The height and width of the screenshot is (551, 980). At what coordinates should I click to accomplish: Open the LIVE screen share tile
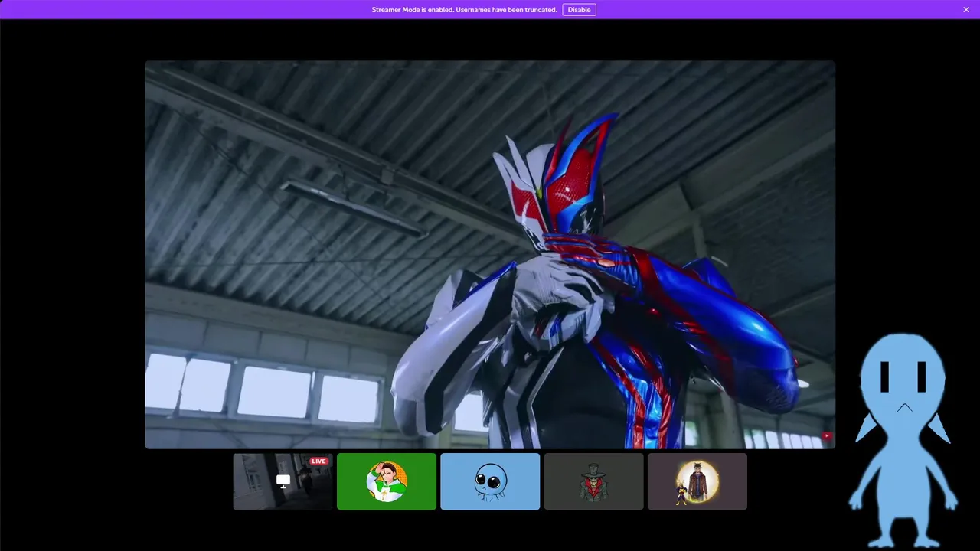tap(283, 481)
